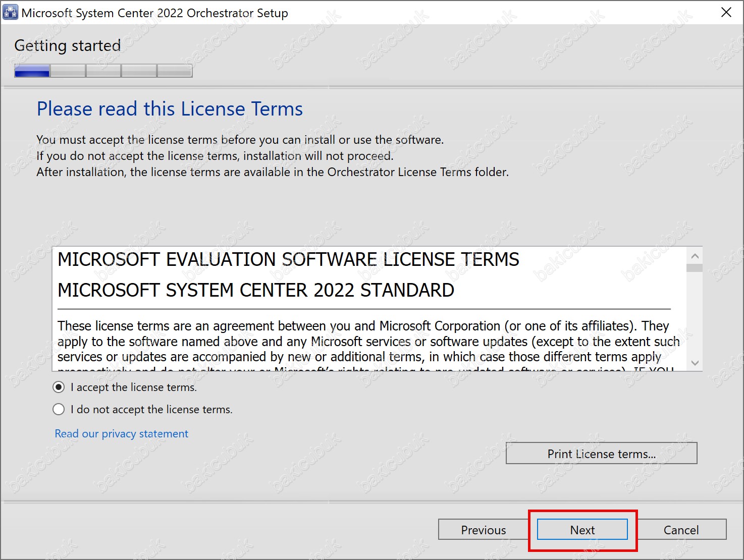Click 'MICROSOFT EVALUATION SOFTWARE LICENSE TERMS' heading
Viewport: 744px width, 560px height.
tap(288, 259)
